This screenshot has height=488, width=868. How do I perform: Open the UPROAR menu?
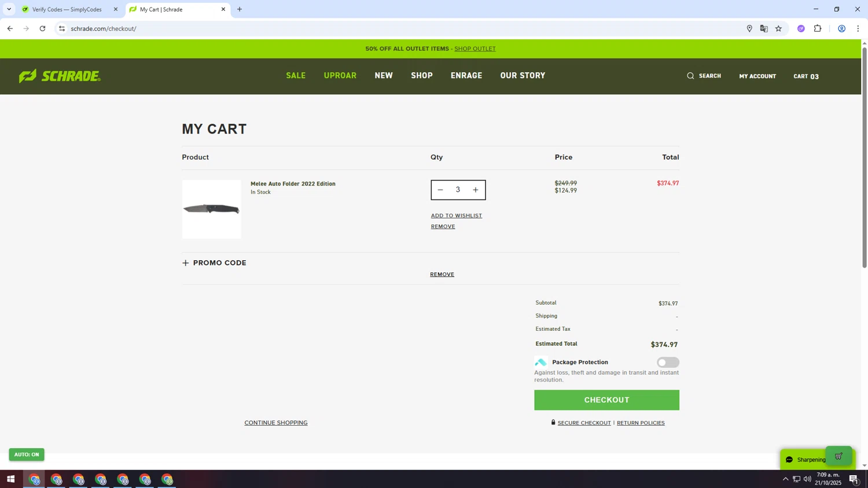coord(340,76)
